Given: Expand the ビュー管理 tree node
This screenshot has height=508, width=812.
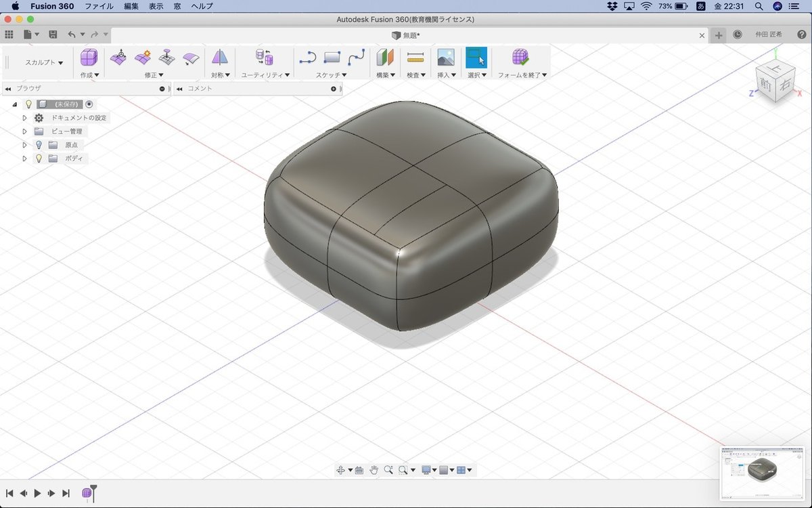Looking at the screenshot, I should (24, 131).
